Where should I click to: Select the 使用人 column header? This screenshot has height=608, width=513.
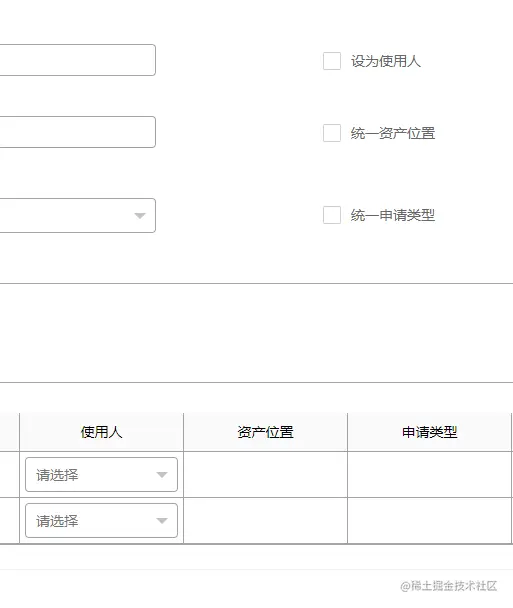click(102, 432)
